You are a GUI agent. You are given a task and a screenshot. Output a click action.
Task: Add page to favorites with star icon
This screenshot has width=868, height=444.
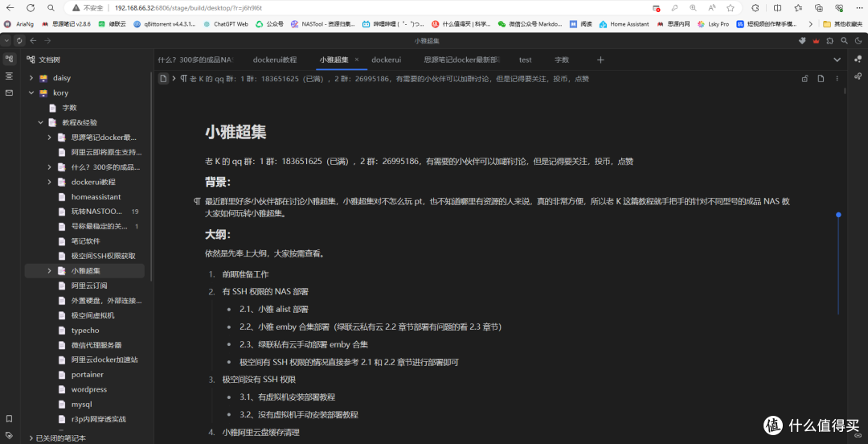coord(730,8)
